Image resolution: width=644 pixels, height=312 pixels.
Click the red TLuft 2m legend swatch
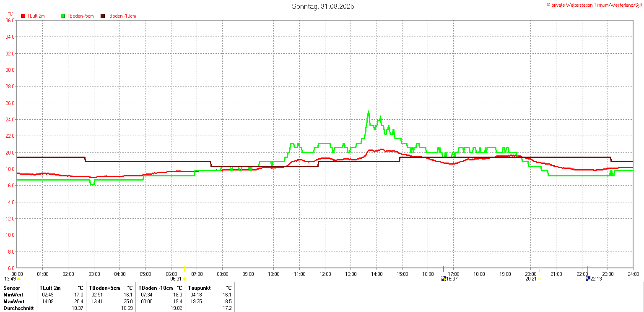(23, 16)
